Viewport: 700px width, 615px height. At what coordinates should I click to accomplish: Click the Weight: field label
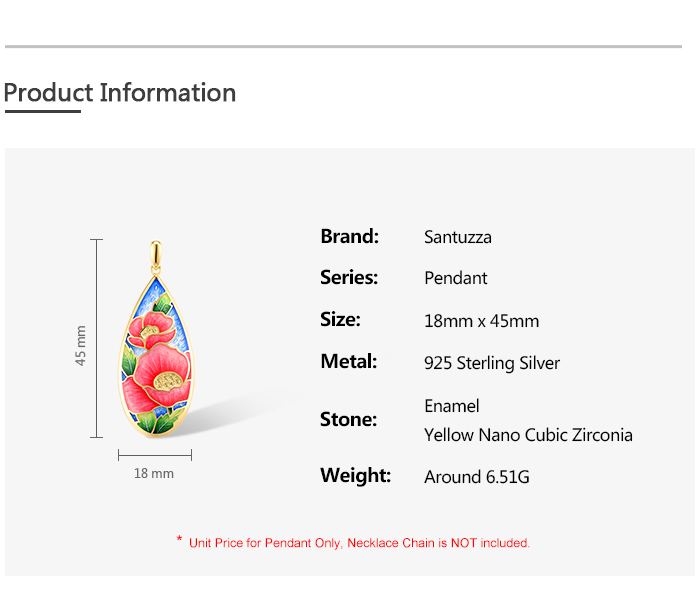click(355, 476)
